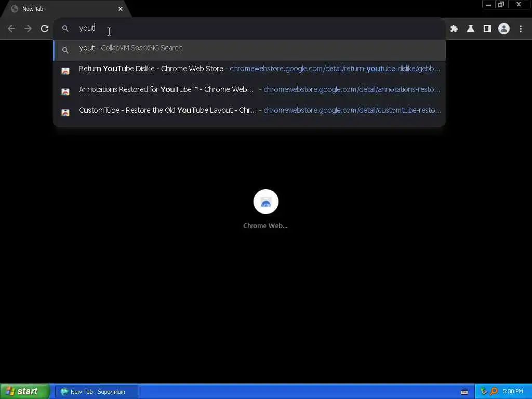Click the web store icon beside Annotations Restored
The width and height of the screenshot is (532, 399).
click(65, 91)
